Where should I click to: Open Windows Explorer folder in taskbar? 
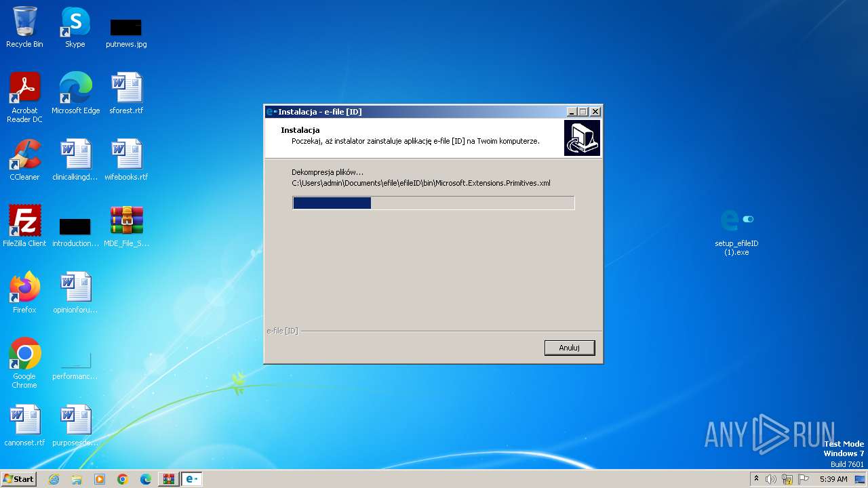coord(77,479)
